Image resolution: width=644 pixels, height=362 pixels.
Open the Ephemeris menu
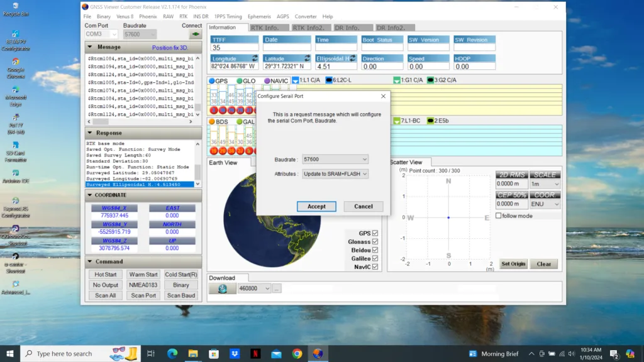pos(259,16)
